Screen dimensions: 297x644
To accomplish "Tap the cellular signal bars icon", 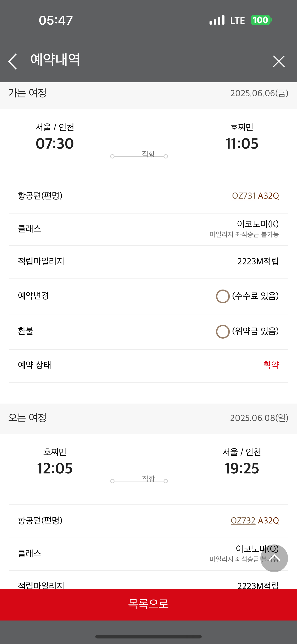I will 217,20.
